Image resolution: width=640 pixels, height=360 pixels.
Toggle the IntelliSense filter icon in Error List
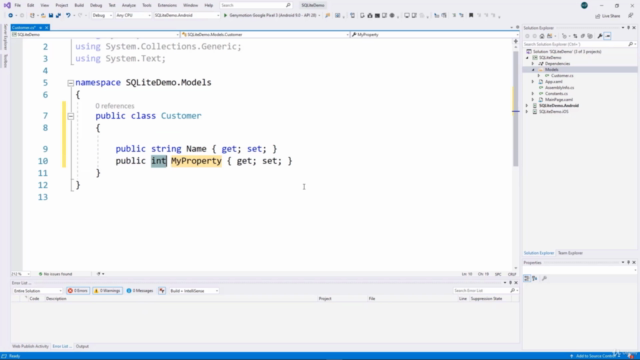pos(162,291)
